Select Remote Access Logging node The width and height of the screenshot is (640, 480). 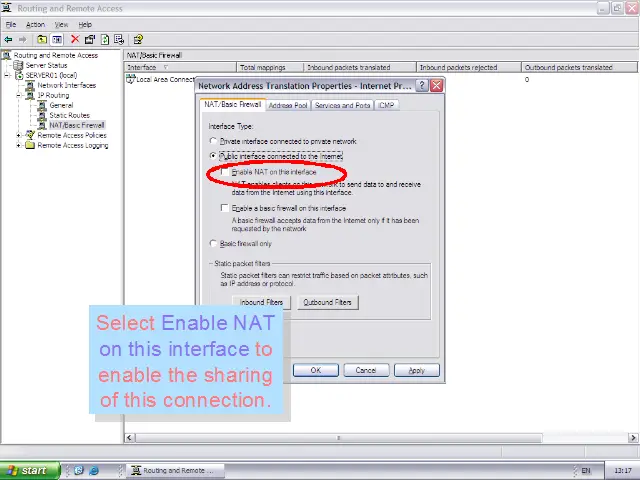tap(73, 145)
